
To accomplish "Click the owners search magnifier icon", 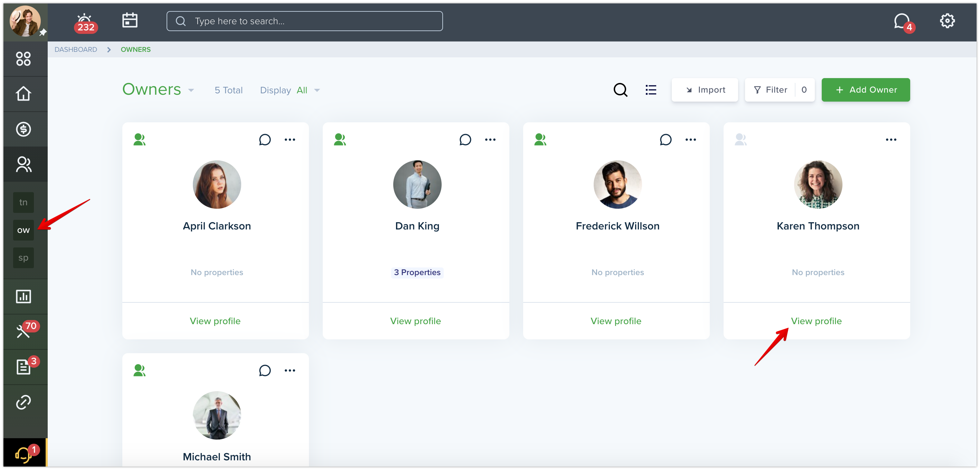I will tap(621, 90).
